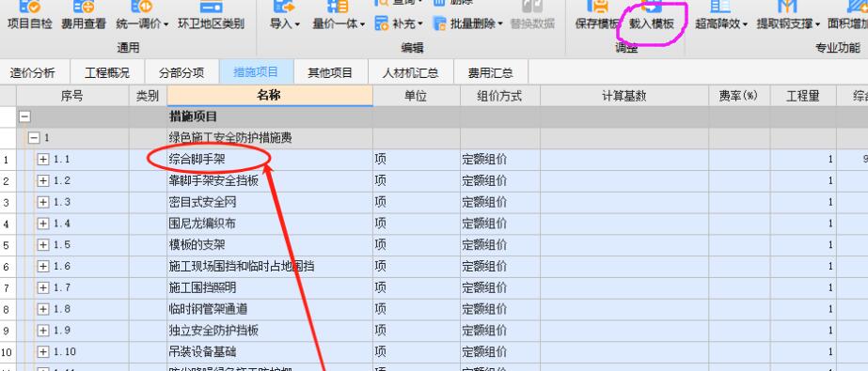The height and width of the screenshot is (371, 868).
Task: Expand row 1.4 围尼龙编织布
Action: pos(43,224)
